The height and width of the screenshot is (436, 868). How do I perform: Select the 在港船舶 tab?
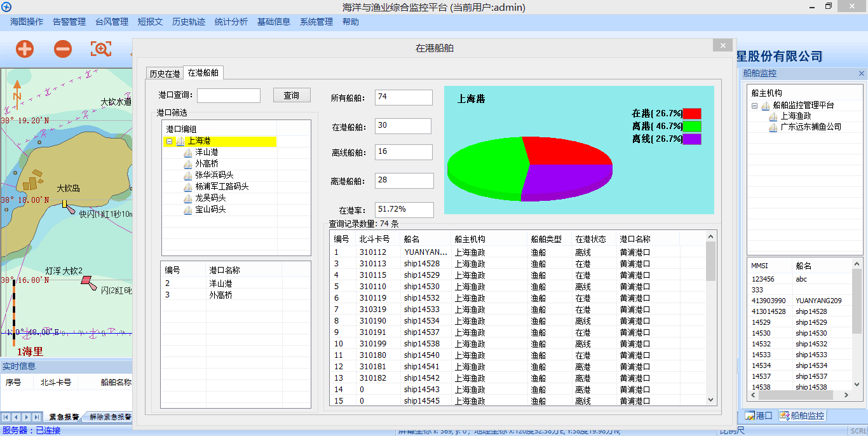203,72
